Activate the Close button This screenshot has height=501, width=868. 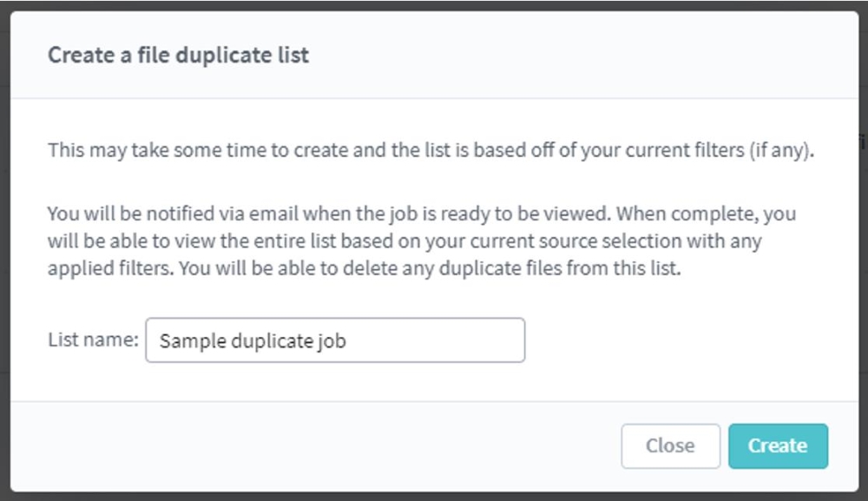point(670,445)
